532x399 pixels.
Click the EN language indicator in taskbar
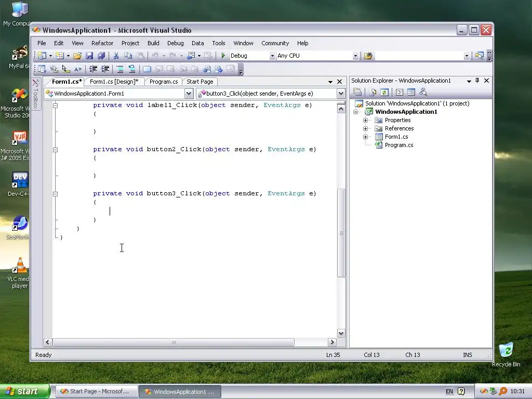point(449,392)
